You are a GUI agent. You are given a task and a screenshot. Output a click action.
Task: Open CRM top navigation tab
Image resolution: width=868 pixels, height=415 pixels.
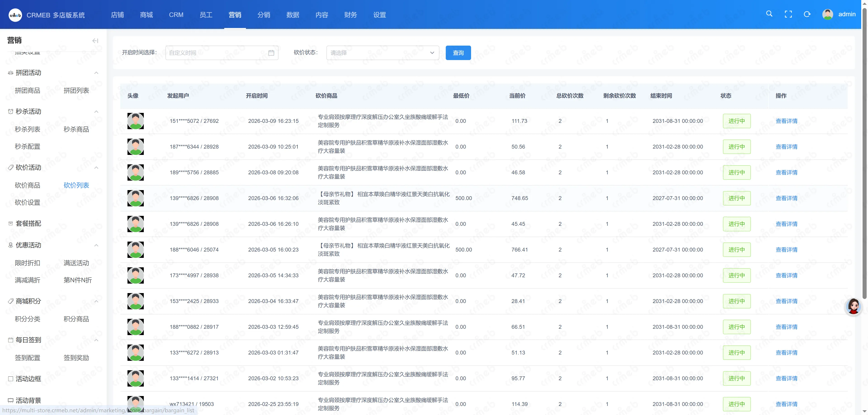(x=176, y=15)
